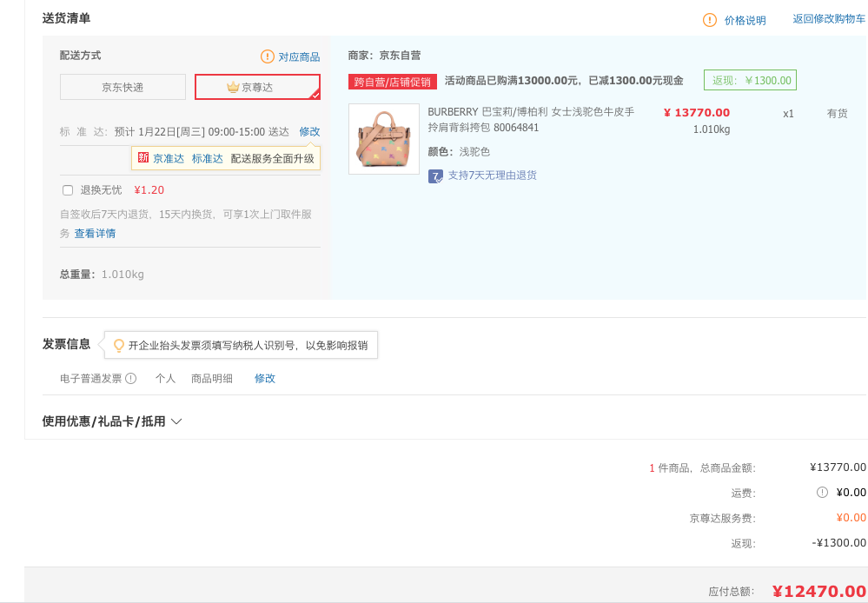Viewport: 868px width, 603px height.
Task: Click 修改 next to delivery time
Action: 309,132
